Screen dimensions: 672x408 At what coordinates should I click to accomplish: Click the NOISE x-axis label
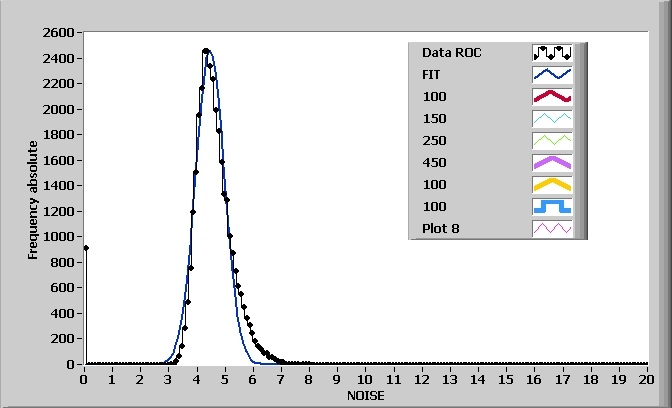(x=365, y=396)
